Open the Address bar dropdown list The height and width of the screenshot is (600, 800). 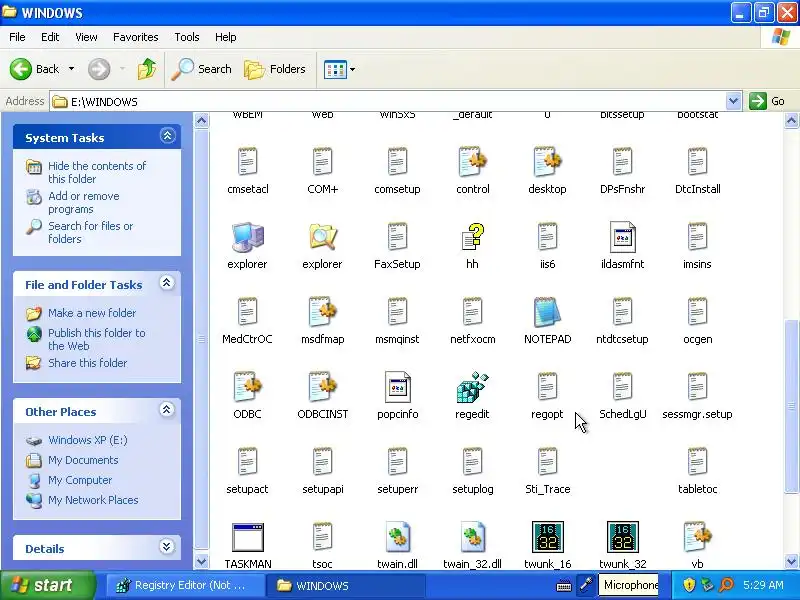(733, 101)
